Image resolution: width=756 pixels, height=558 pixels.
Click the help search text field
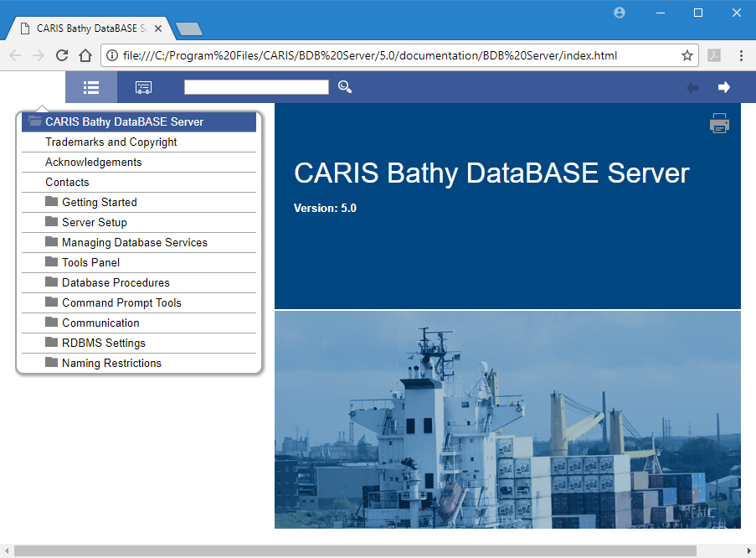256,87
